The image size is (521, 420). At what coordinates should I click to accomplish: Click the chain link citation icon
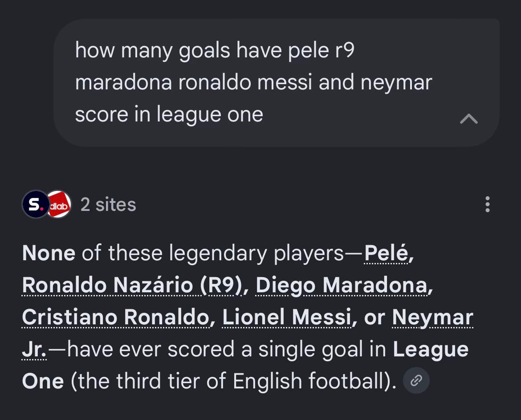point(416,380)
